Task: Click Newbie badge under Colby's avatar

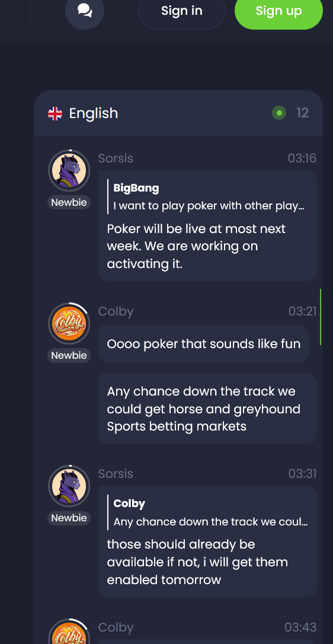Action: 69,355
